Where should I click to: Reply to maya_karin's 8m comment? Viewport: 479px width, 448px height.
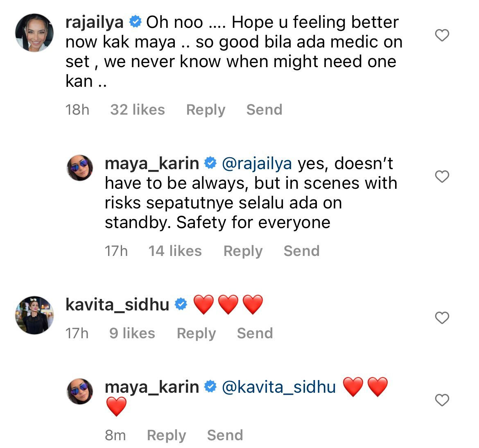click(166, 435)
